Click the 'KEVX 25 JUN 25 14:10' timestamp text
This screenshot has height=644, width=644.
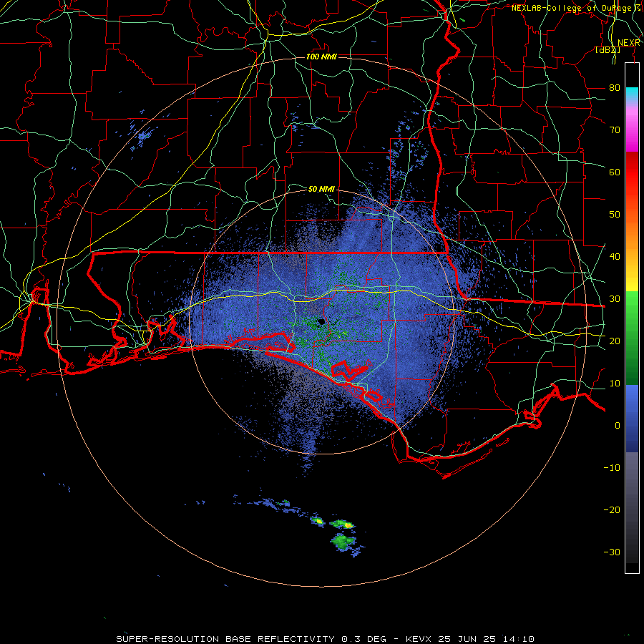[x=469, y=639]
